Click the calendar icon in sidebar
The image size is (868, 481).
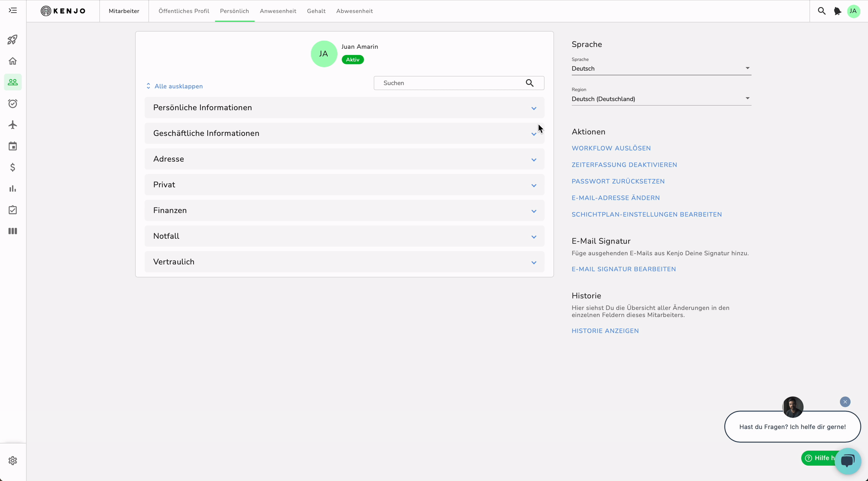13,146
